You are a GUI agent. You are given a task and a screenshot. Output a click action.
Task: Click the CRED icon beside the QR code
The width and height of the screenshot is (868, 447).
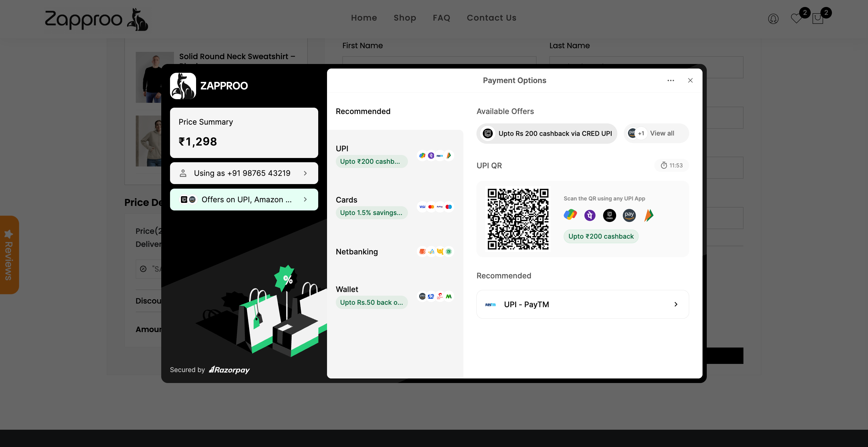609,215
